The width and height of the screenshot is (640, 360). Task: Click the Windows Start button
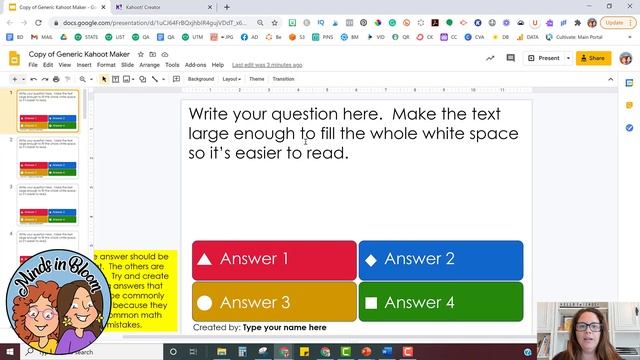(x=10, y=351)
